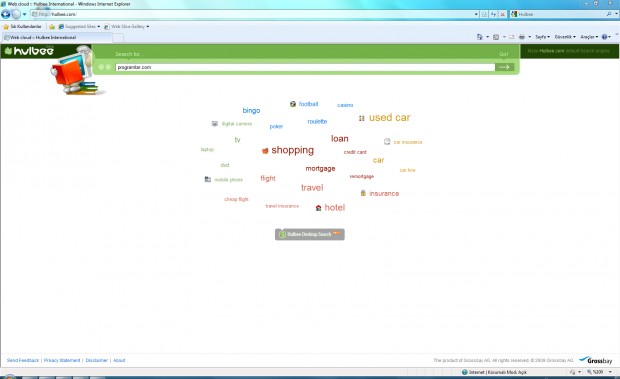620x379 pixels.
Task: Click the green search arrow button
Action: click(505, 67)
